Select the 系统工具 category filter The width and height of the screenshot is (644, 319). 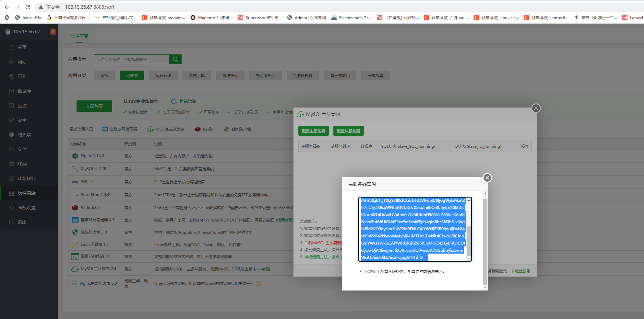click(x=197, y=75)
